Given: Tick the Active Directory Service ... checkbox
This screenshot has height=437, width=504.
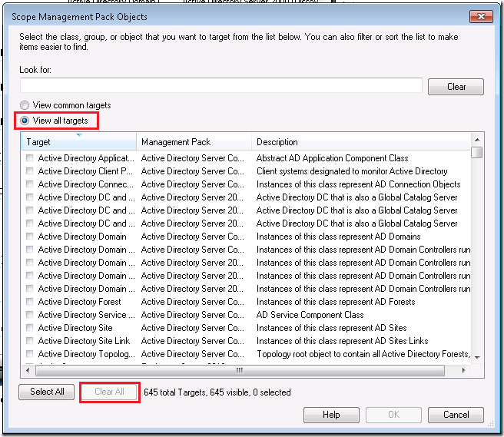Looking at the screenshot, I should [x=29, y=314].
